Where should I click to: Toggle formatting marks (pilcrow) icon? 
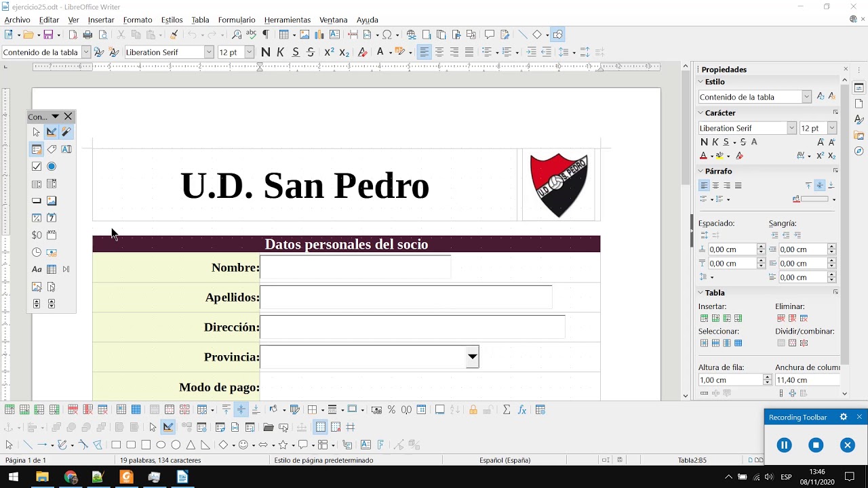266,35
